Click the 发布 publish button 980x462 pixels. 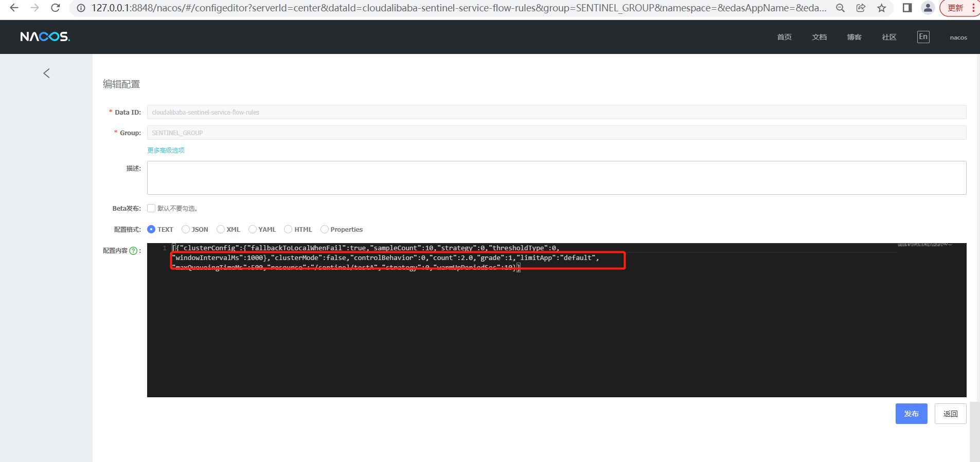911,414
